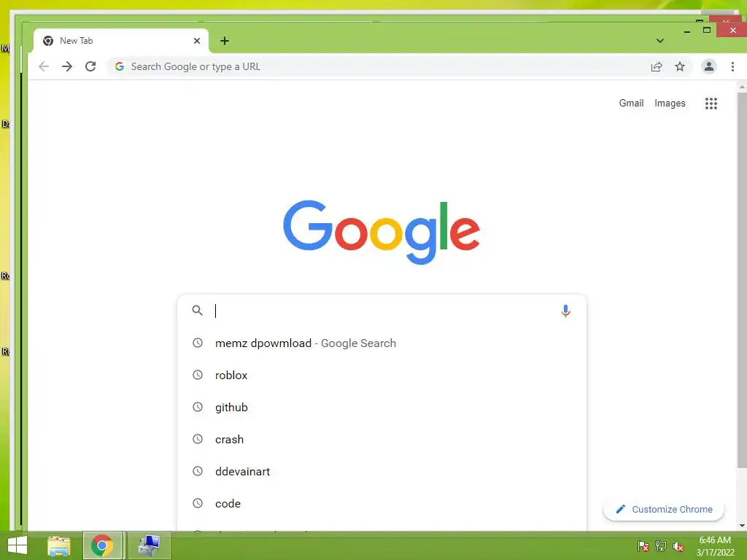Share this page using the share icon
Image resolution: width=747 pixels, height=560 pixels.
(657, 66)
